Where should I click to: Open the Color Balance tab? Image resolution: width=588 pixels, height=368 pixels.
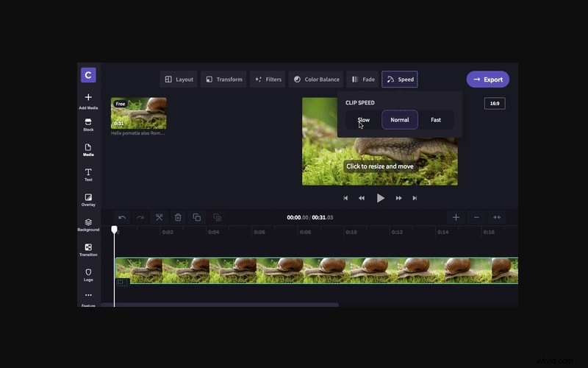[x=316, y=79]
